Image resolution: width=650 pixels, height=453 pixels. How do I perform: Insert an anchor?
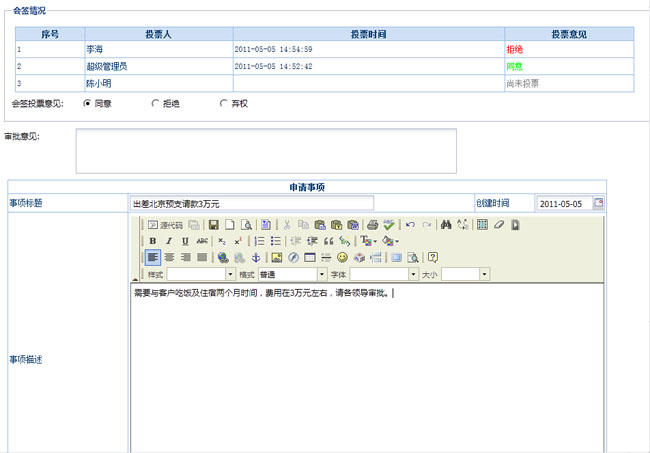coord(256,257)
